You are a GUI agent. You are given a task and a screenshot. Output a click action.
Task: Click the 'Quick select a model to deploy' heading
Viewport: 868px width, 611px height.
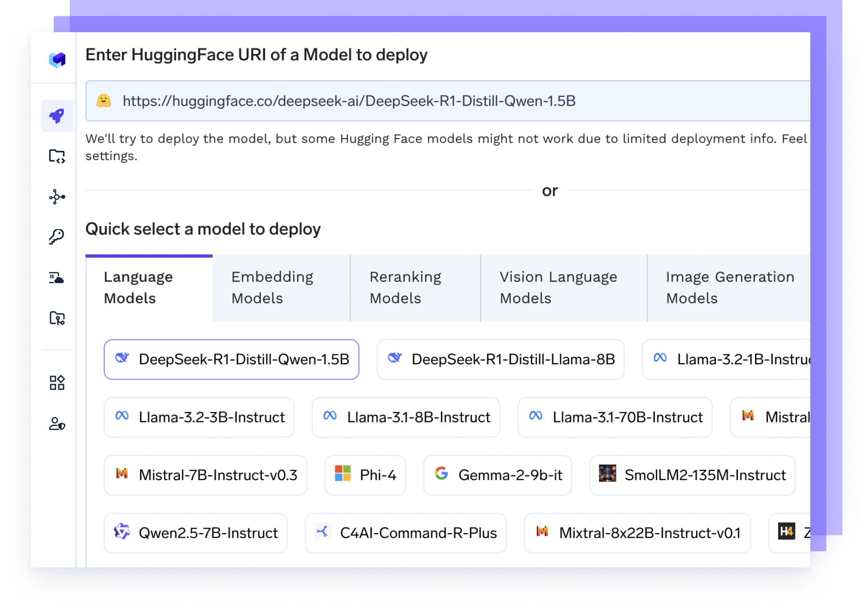[x=203, y=229]
